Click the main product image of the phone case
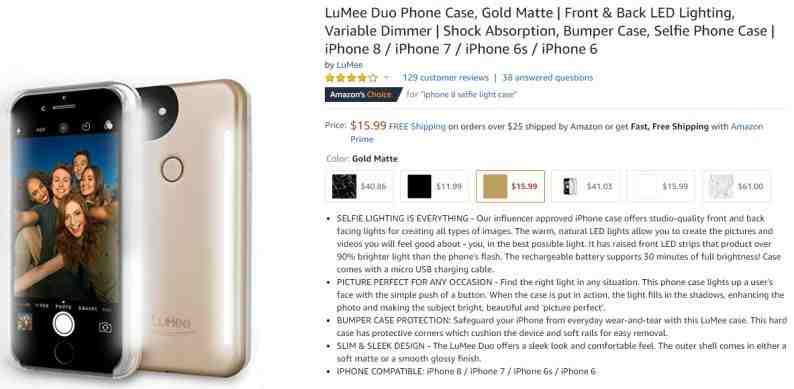The image size is (794, 389). point(130,229)
